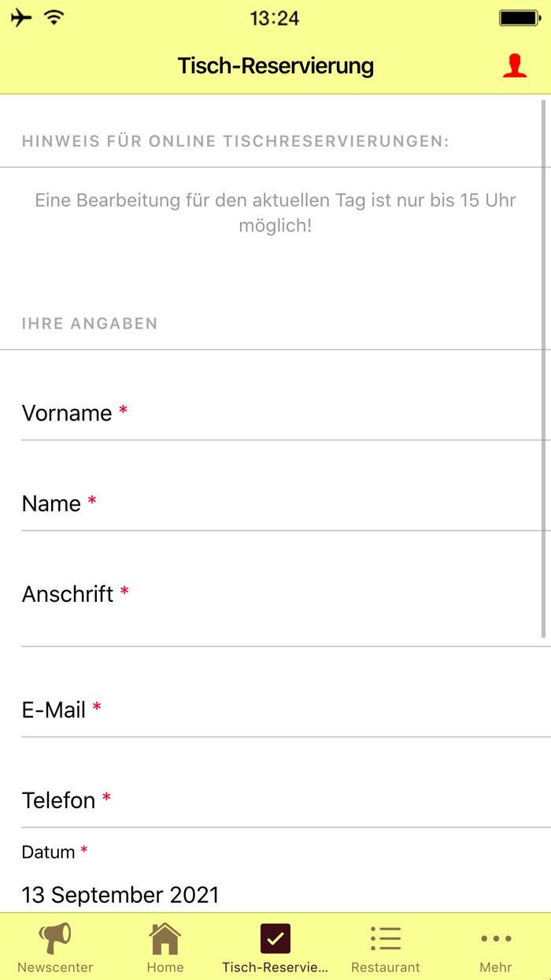The height and width of the screenshot is (980, 551).
Task: Click the battery indicator icon
Action: pyautogui.click(x=520, y=16)
